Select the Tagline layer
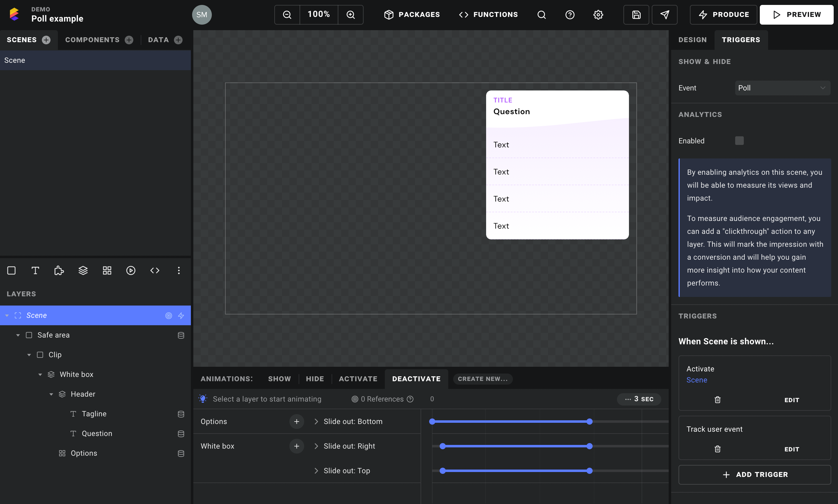The width and height of the screenshot is (838, 504). click(95, 414)
